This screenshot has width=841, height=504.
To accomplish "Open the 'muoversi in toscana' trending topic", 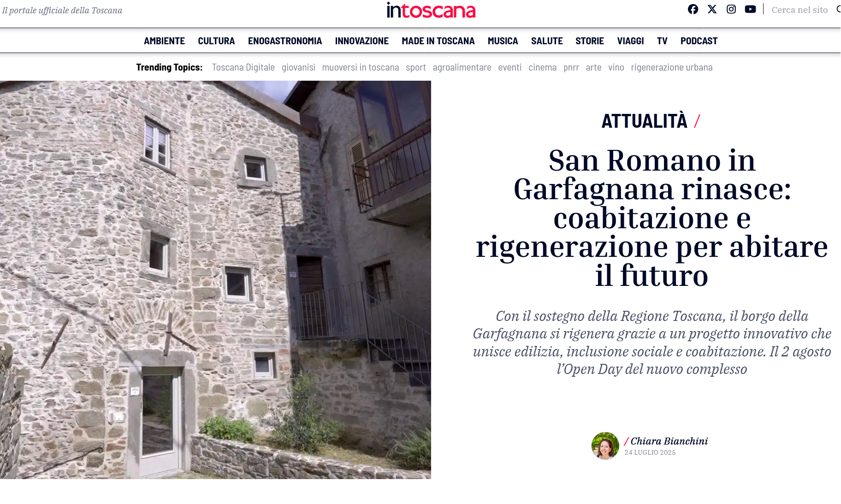I will coord(361,67).
